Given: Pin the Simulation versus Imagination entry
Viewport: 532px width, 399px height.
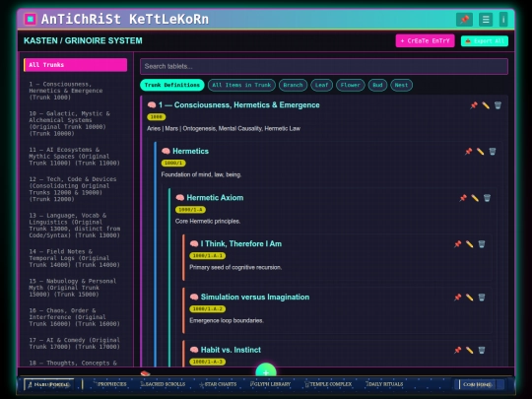Looking at the screenshot, I should [457, 298].
